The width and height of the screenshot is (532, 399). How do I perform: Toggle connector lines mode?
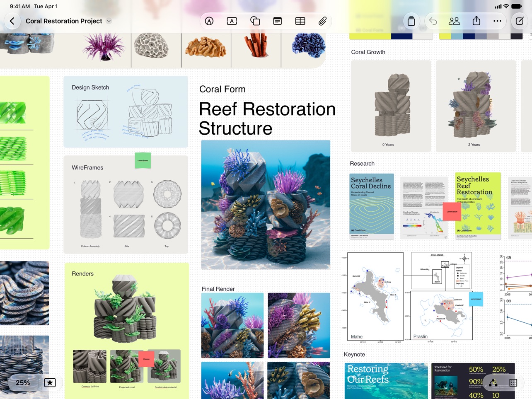tap(493, 382)
